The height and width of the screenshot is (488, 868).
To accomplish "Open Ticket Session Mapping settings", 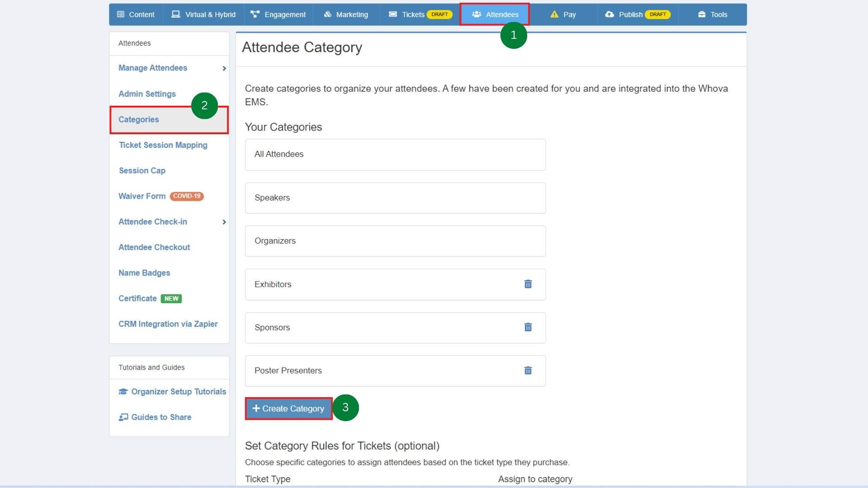I will coord(163,145).
